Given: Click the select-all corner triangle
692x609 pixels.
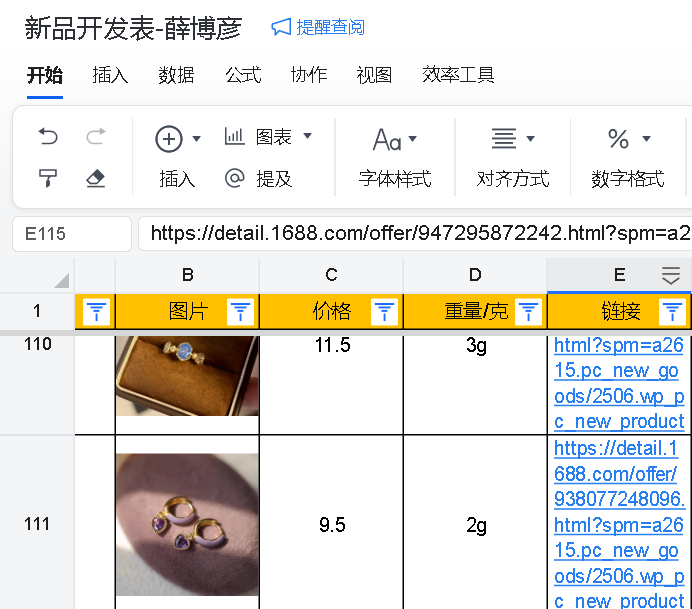Looking at the screenshot, I should (61, 280).
